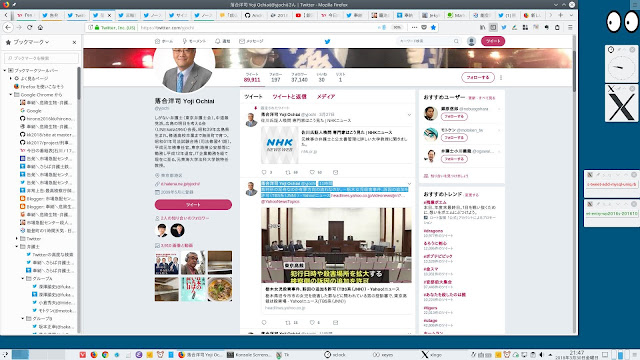
Task: Like the courtroom Yahoo news tweet
Action: [x=312, y=322]
